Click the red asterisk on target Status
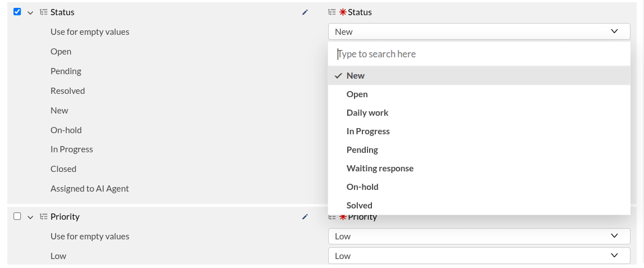This screenshot has height=268, width=644. click(343, 12)
